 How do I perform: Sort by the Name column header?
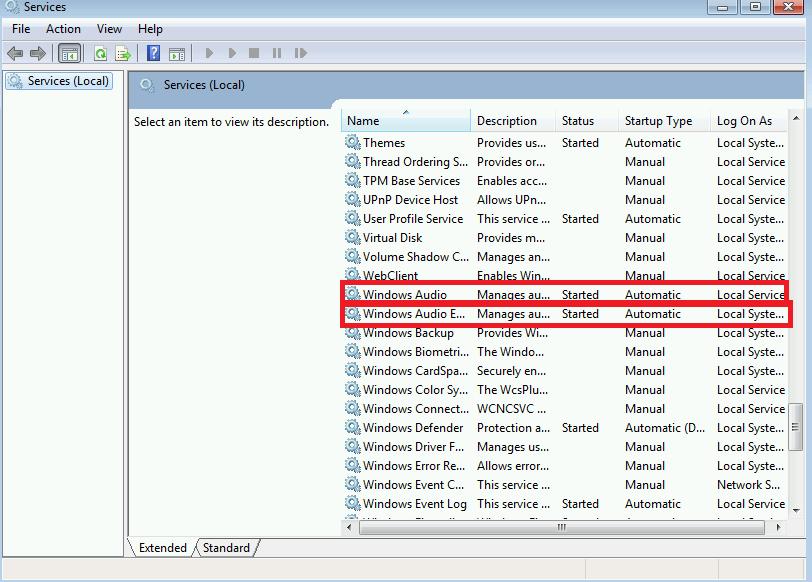405,121
